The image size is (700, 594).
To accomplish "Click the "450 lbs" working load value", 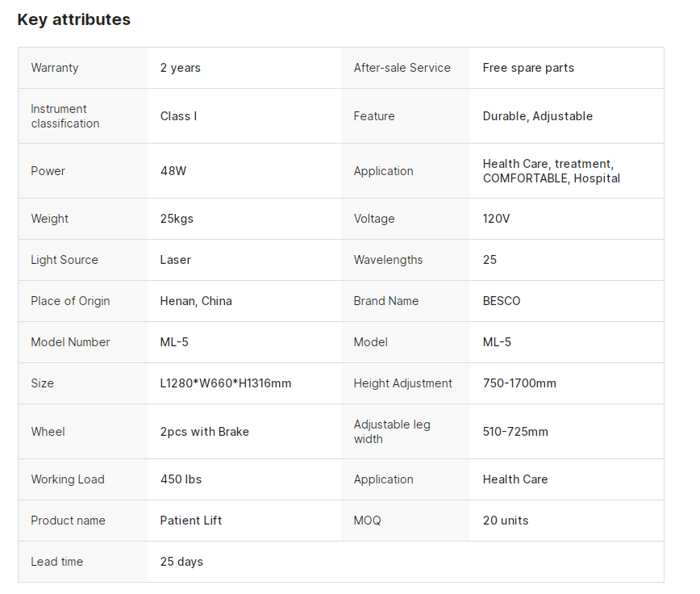I will [181, 479].
